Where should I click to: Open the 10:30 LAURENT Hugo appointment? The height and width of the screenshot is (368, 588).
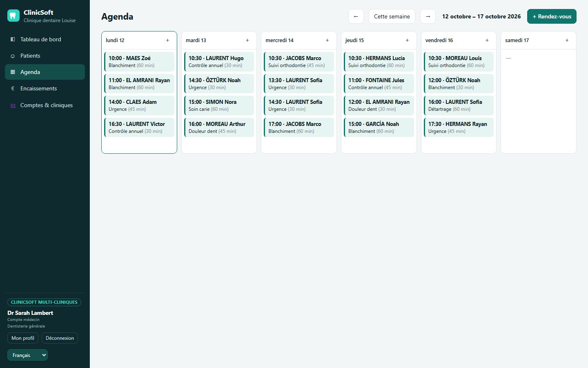(219, 62)
